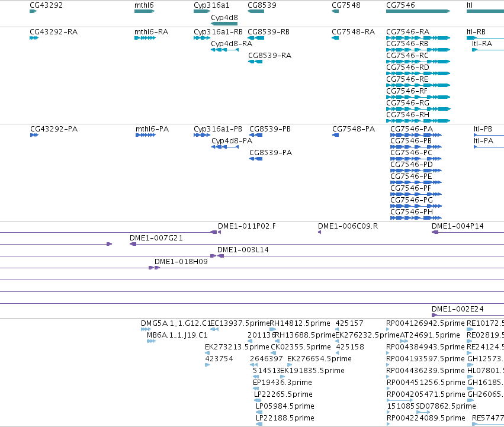The image size is (504, 427).
Task: Select the Cyp4d8-RA transcript
Action: [x=224, y=50]
